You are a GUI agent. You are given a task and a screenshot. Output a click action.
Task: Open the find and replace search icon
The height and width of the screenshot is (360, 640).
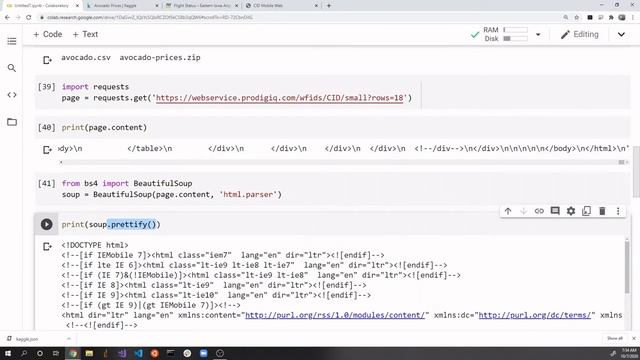(12, 68)
